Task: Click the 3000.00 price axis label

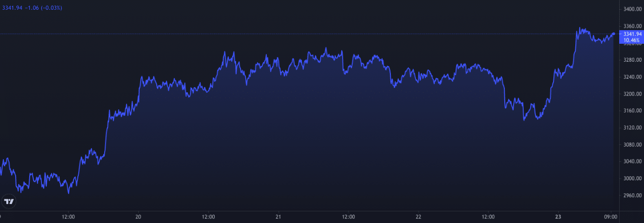Action: click(632, 178)
